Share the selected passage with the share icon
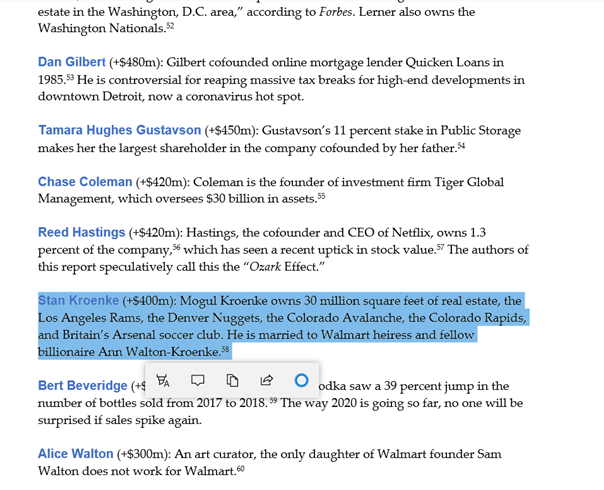The height and width of the screenshot is (490, 604). (x=267, y=380)
